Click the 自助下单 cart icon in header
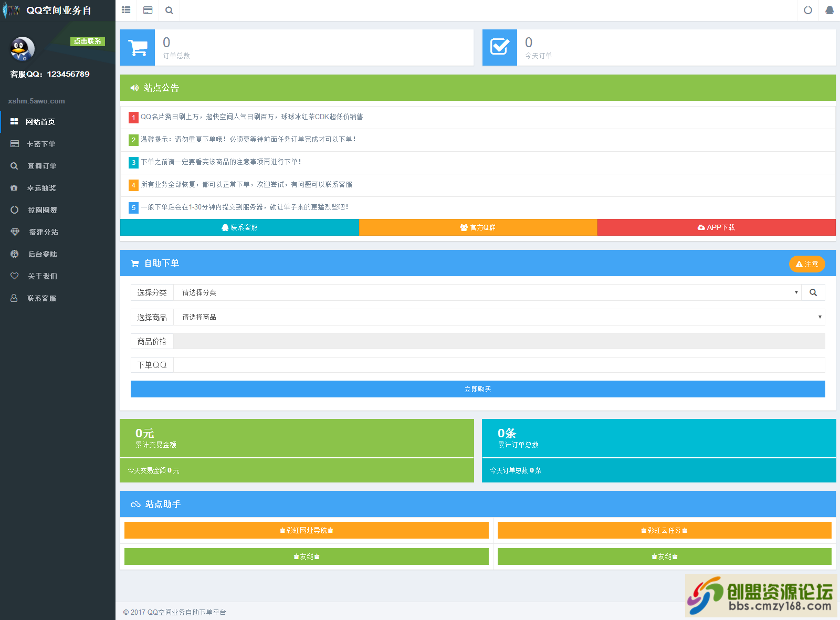Image resolution: width=840 pixels, height=620 pixels. click(135, 264)
